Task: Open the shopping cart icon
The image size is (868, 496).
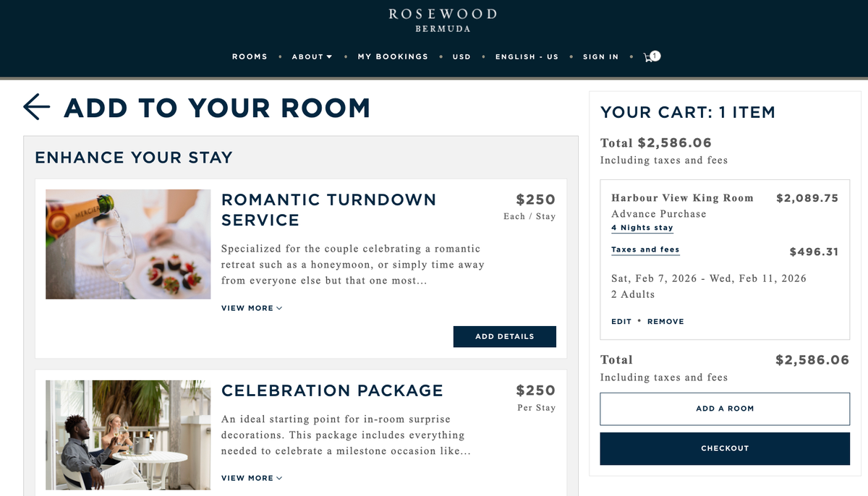Action: point(651,56)
